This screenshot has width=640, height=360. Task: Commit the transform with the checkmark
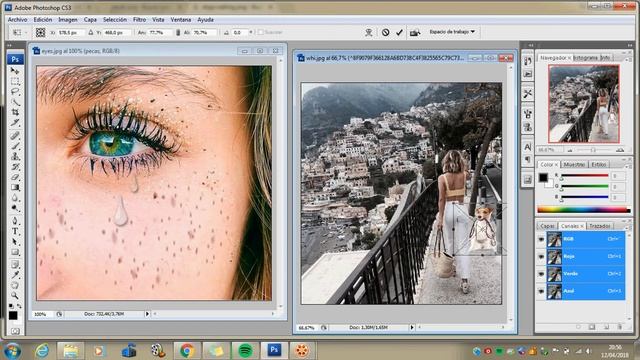(x=400, y=32)
